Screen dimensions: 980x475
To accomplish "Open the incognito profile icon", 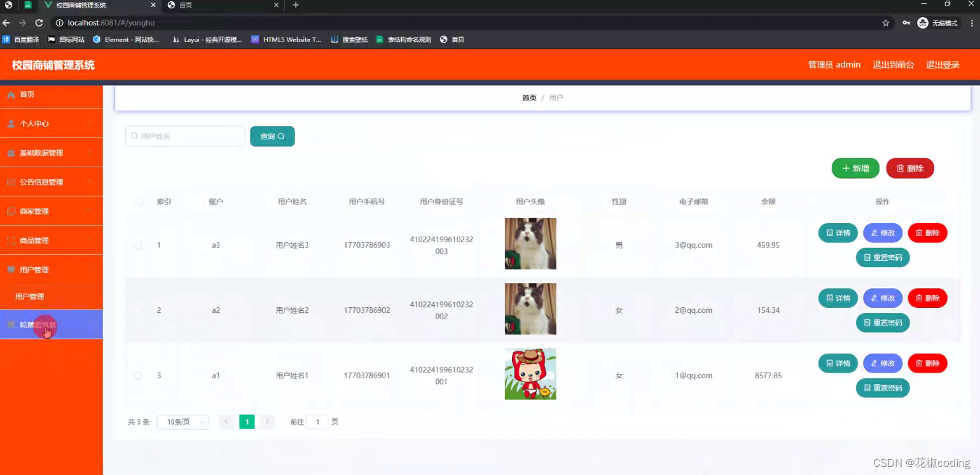I will click(938, 23).
